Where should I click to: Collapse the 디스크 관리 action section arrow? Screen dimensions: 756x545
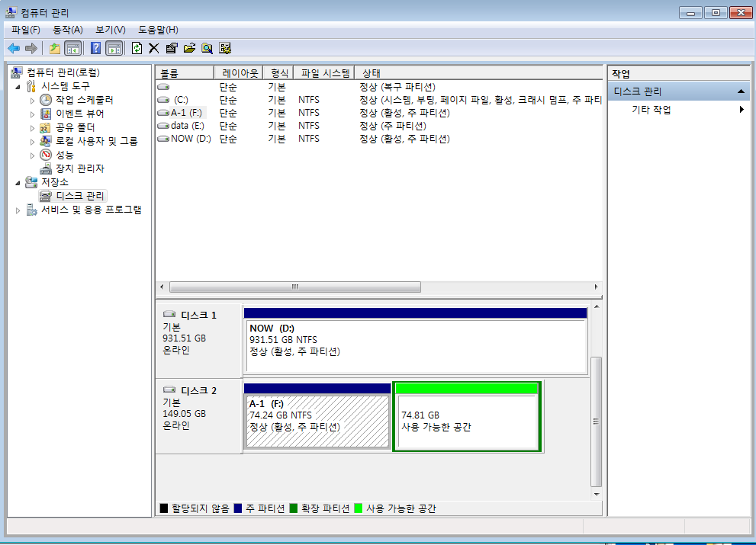741,91
